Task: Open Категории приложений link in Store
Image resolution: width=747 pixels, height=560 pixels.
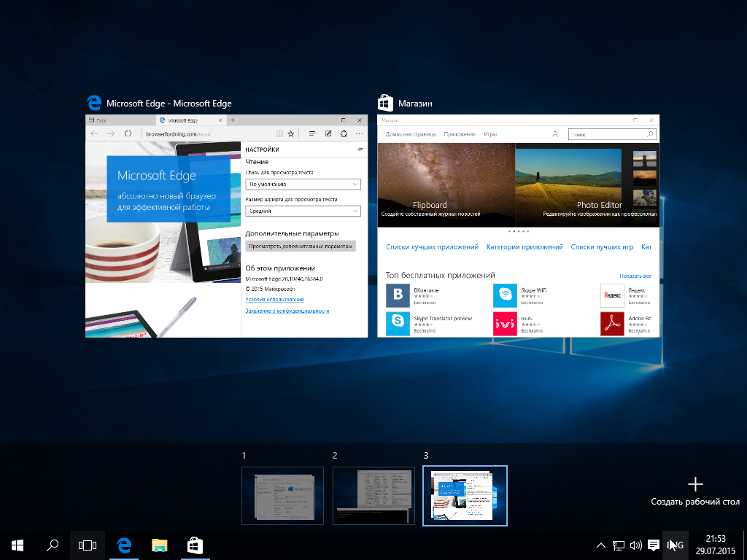Action: point(525,247)
